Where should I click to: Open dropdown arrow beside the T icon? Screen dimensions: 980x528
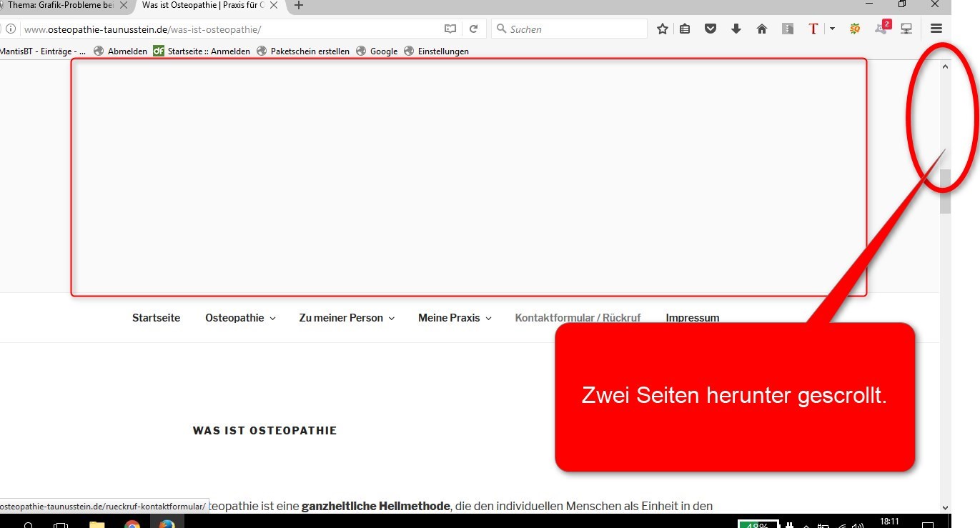point(832,29)
